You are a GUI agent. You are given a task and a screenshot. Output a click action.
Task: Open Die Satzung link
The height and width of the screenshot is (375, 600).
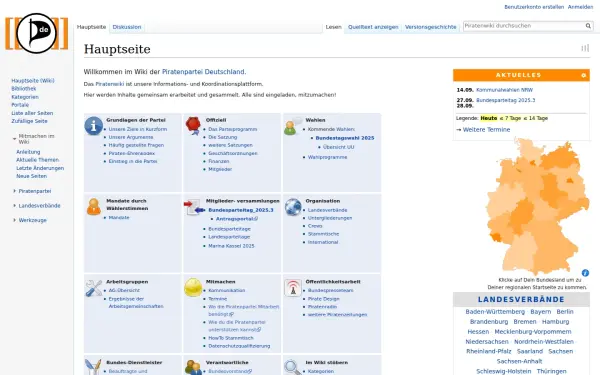[223, 137]
